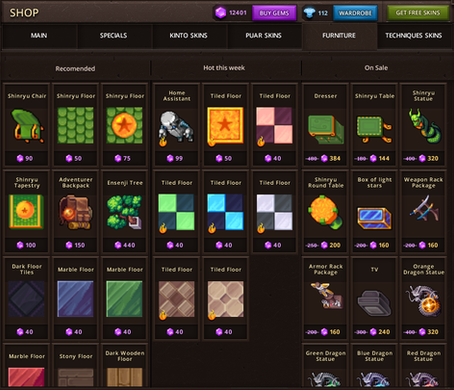Select the beige octagon Tiled Floor

pos(225,300)
